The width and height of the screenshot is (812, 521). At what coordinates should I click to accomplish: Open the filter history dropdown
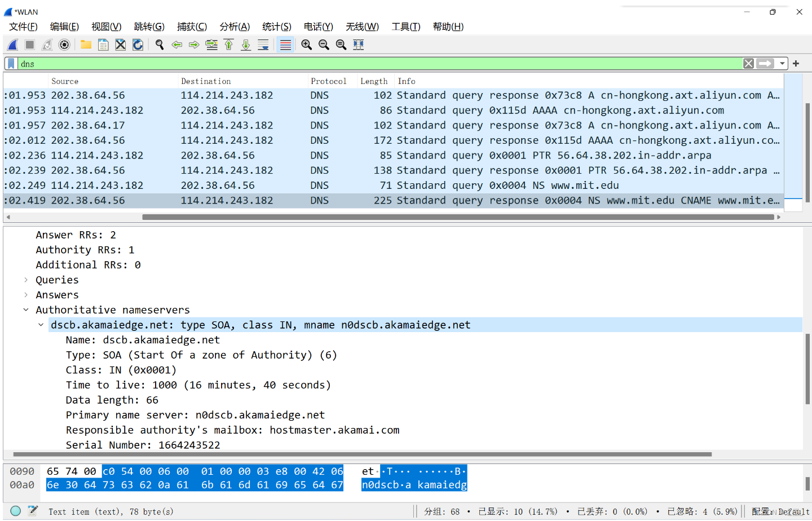782,64
